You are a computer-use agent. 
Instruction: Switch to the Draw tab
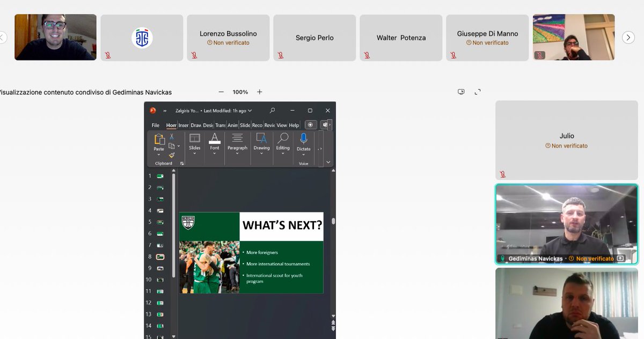(196, 126)
